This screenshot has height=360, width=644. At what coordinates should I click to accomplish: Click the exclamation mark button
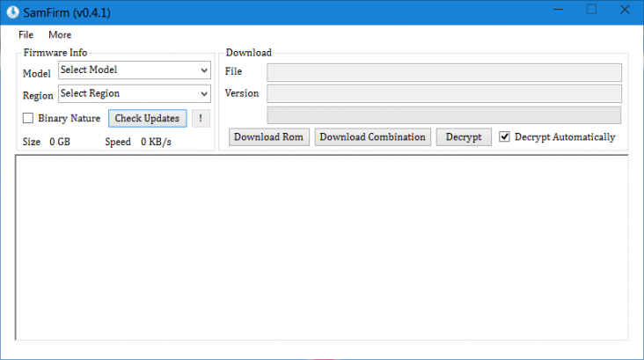pos(201,118)
